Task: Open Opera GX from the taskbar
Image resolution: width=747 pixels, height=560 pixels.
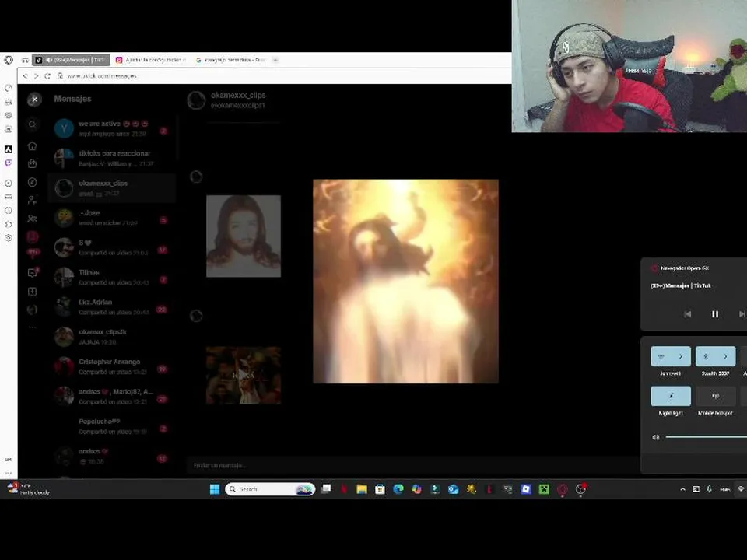Action: [563, 489]
